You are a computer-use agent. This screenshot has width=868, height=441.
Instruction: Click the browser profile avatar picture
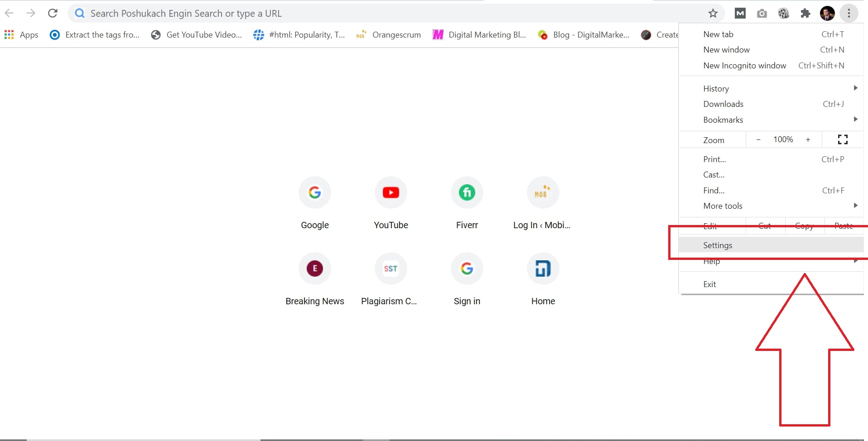click(x=828, y=13)
